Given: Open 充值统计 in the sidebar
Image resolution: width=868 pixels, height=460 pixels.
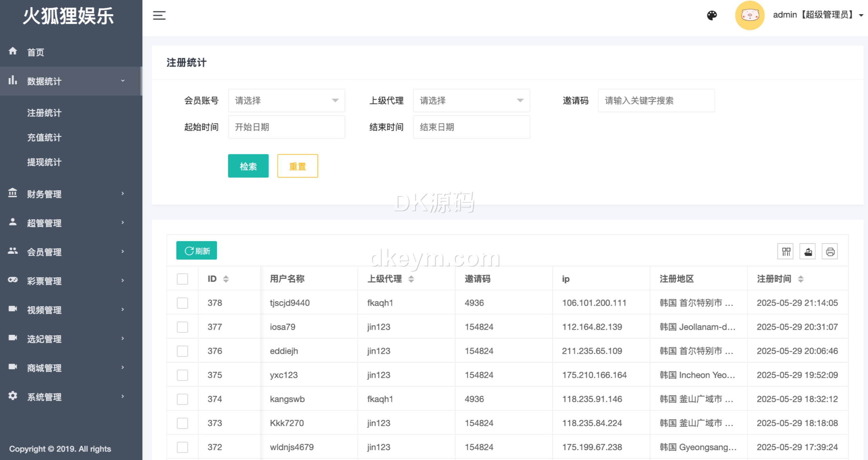Looking at the screenshot, I should pos(44,137).
